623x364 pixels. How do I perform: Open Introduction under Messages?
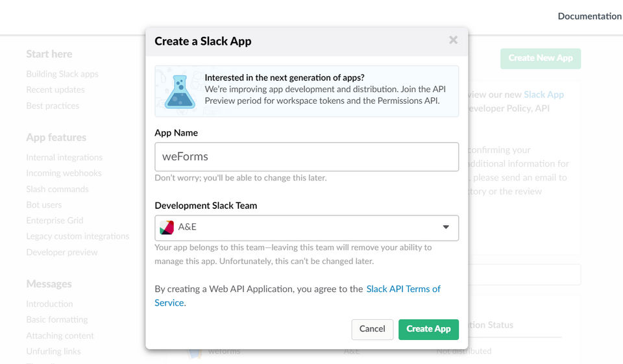49,304
